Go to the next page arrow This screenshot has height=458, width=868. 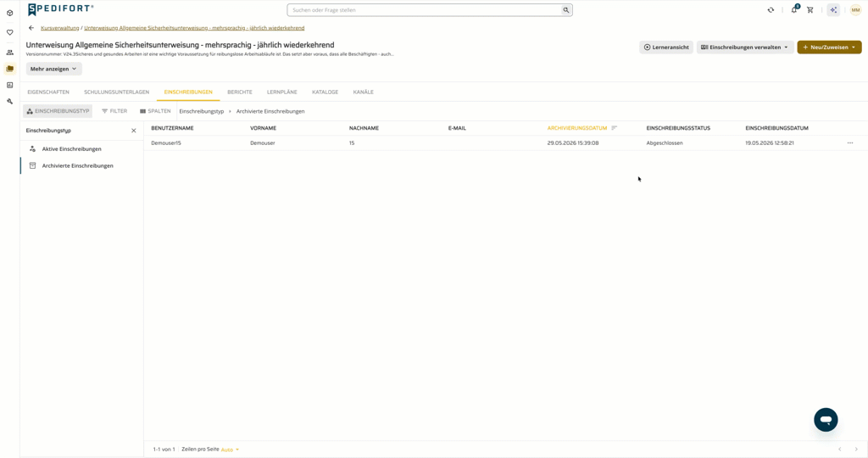[x=856, y=450]
